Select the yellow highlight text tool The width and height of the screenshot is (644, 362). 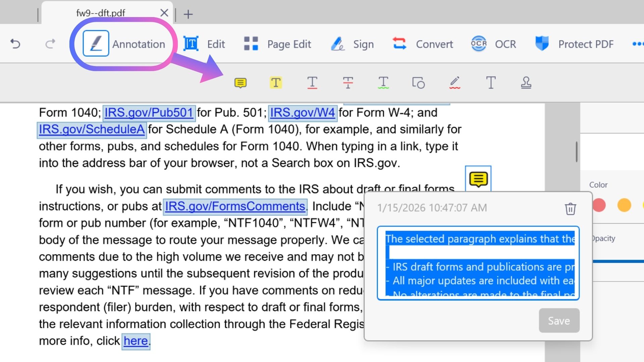276,82
